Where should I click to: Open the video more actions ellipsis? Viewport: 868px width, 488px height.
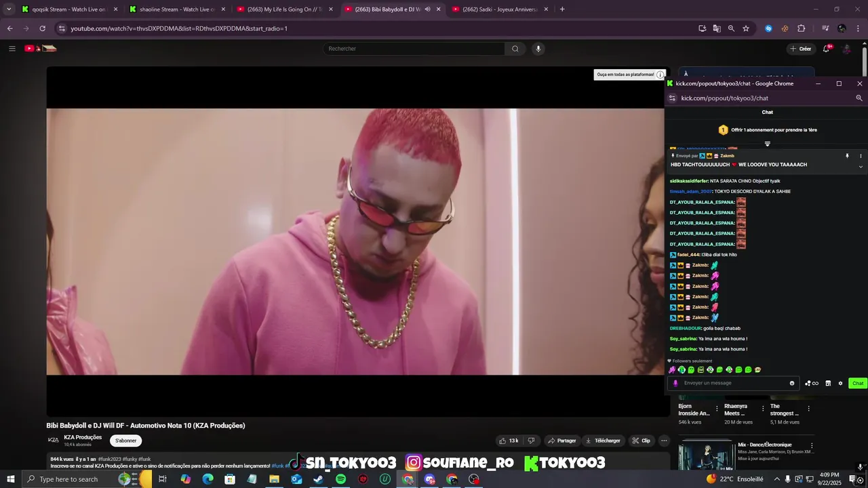tap(664, 441)
